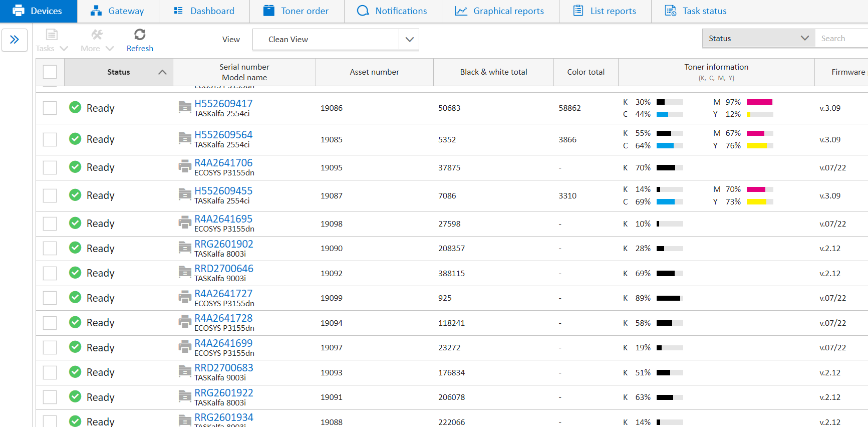Click device icon next to H552609455

(x=185, y=194)
